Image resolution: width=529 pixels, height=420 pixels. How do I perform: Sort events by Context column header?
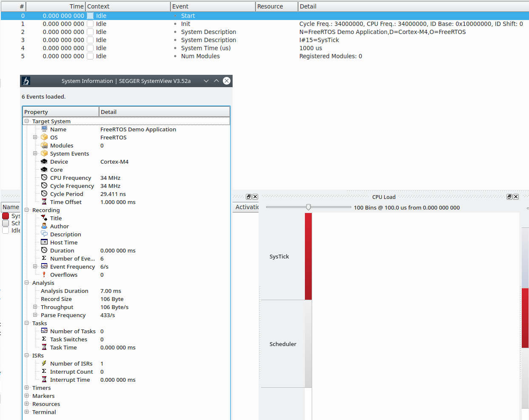pyautogui.click(x=128, y=6)
